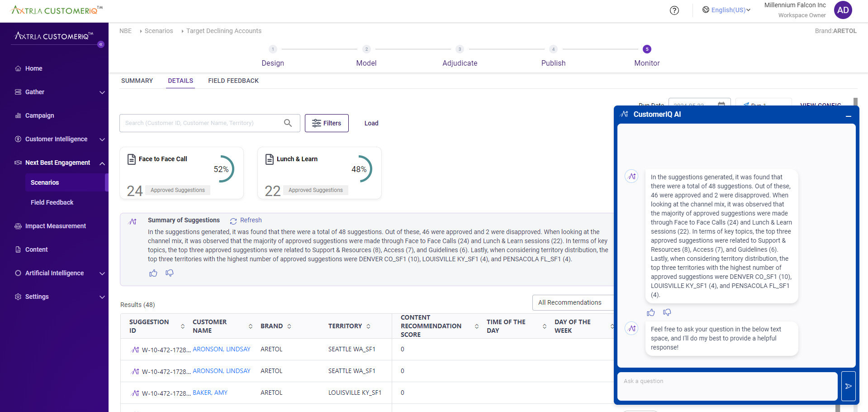Click the AI icon beside the first suggestion row
Screen dimensions: 868x412
pyautogui.click(x=135, y=349)
